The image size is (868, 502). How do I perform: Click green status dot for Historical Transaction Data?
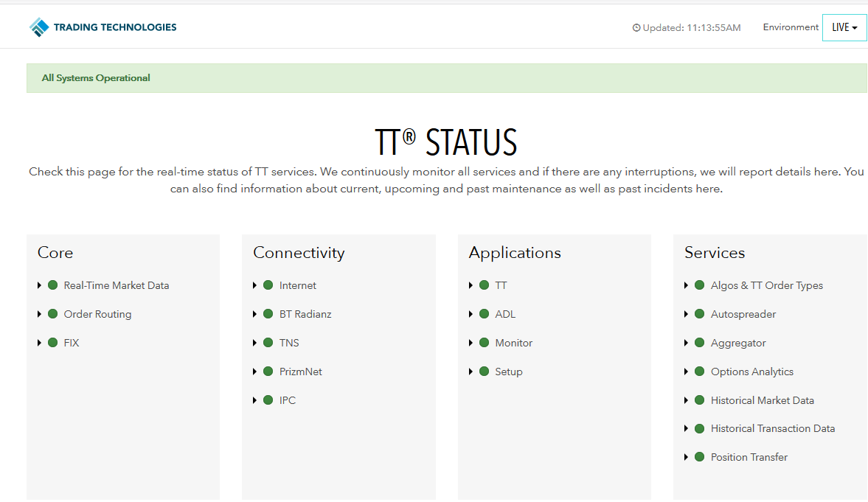pyautogui.click(x=700, y=428)
